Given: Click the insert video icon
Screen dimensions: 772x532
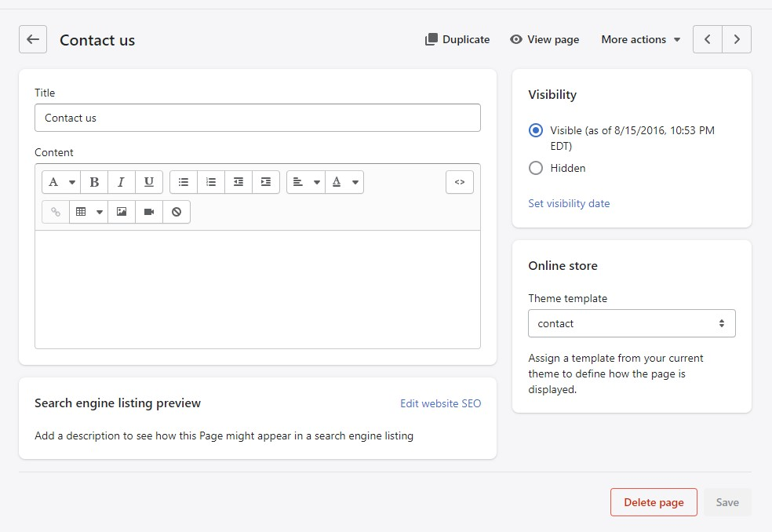Looking at the screenshot, I should [149, 212].
